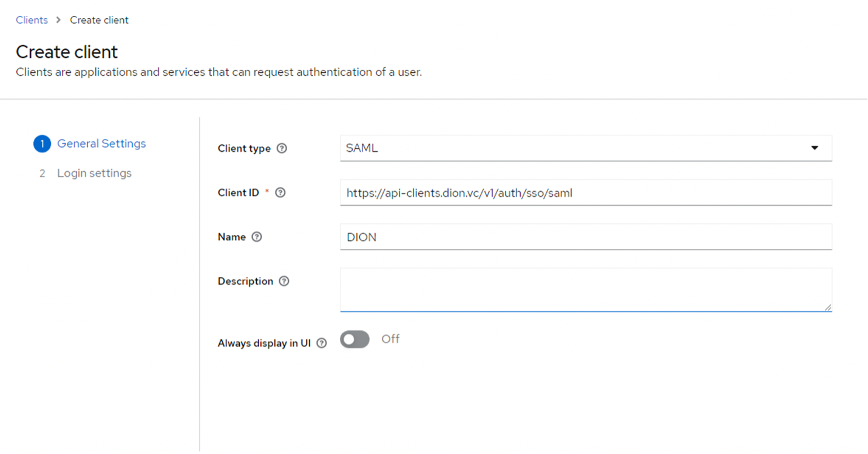
Task: Toggle the Always display in UI switch
Action: coord(354,339)
